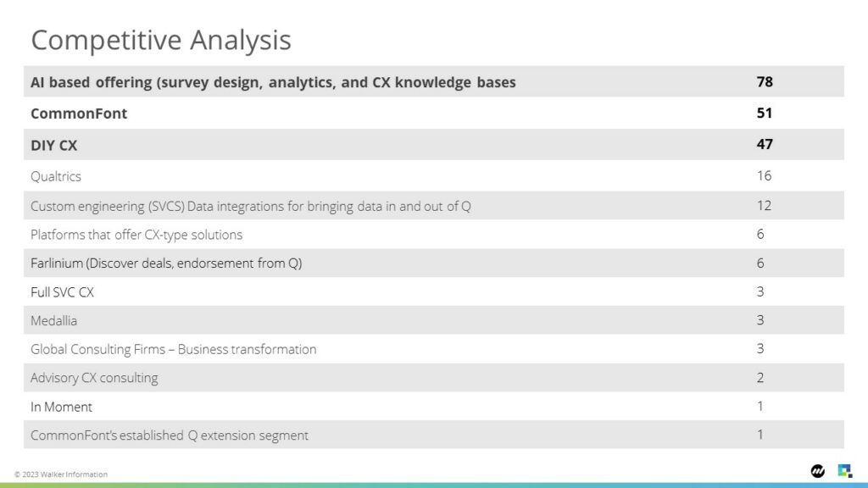Image resolution: width=868 pixels, height=488 pixels.
Task: Click the DIY CX row
Action: [x=433, y=144]
